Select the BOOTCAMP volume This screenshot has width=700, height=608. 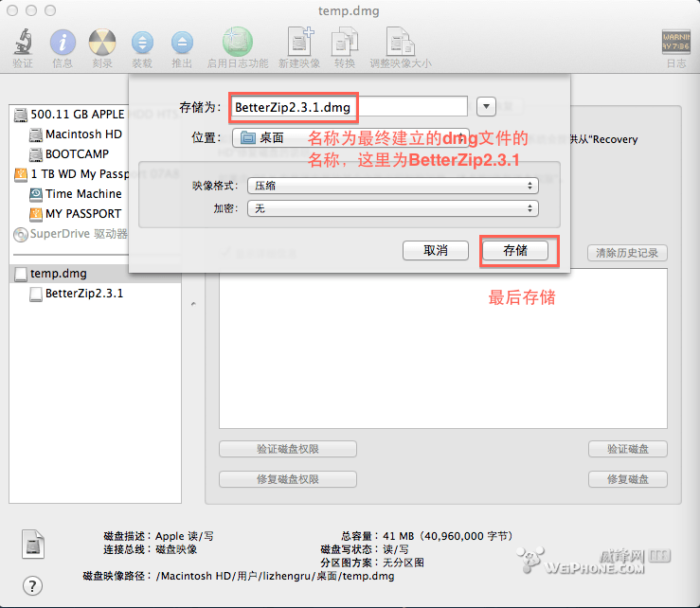tap(69, 154)
